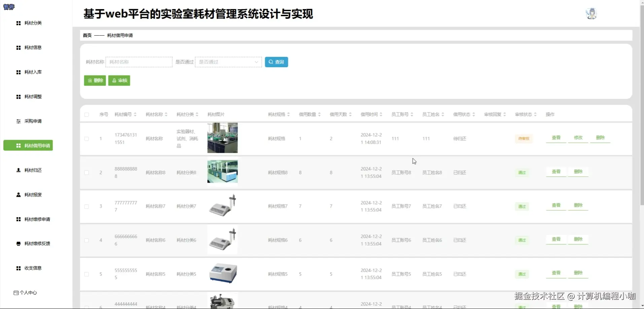644x309 pixels.
Task: Open the lab image thumbnail in row 1
Action: tap(222, 138)
